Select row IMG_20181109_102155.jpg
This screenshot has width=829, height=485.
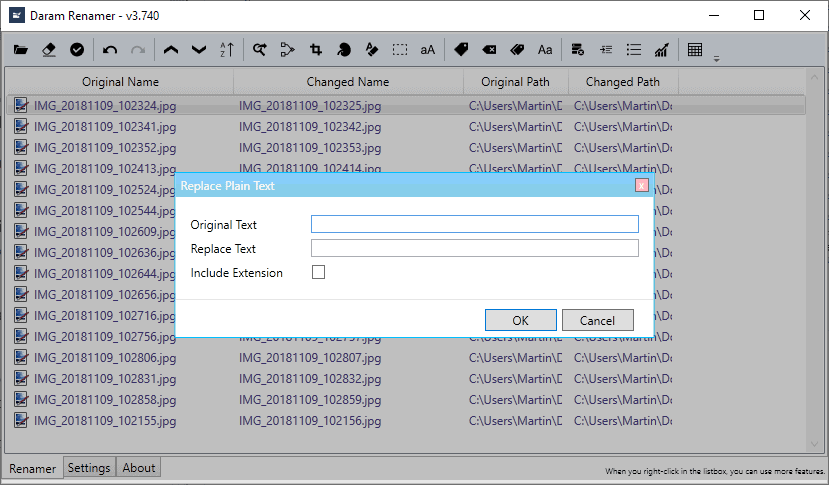[406, 420]
